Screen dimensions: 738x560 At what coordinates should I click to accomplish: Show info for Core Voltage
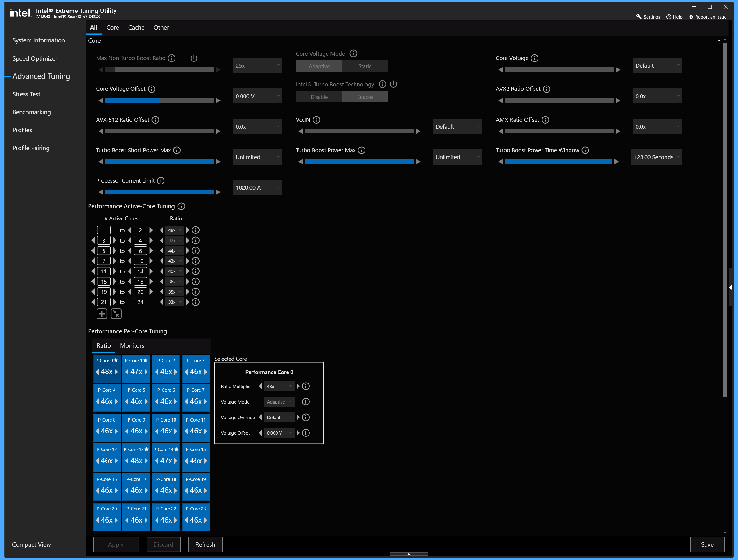pyautogui.click(x=535, y=58)
